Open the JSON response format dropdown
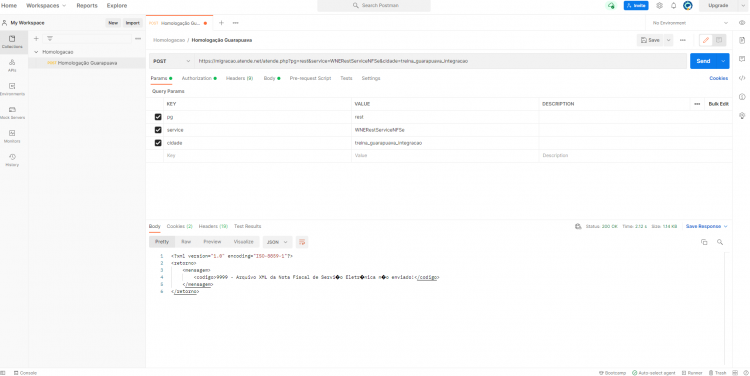The width and height of the screenshot is (750, 376). [x=277, y=242]
